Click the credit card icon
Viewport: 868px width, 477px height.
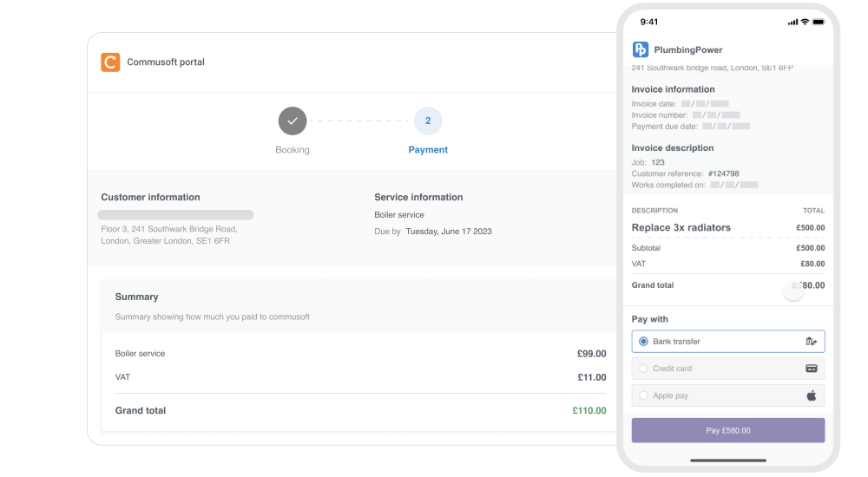point(811,369)
